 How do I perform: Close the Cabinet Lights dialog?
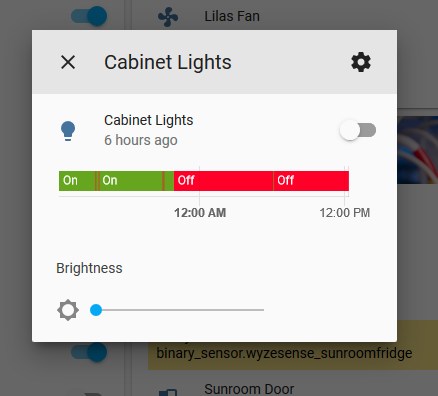pos(68,62)
